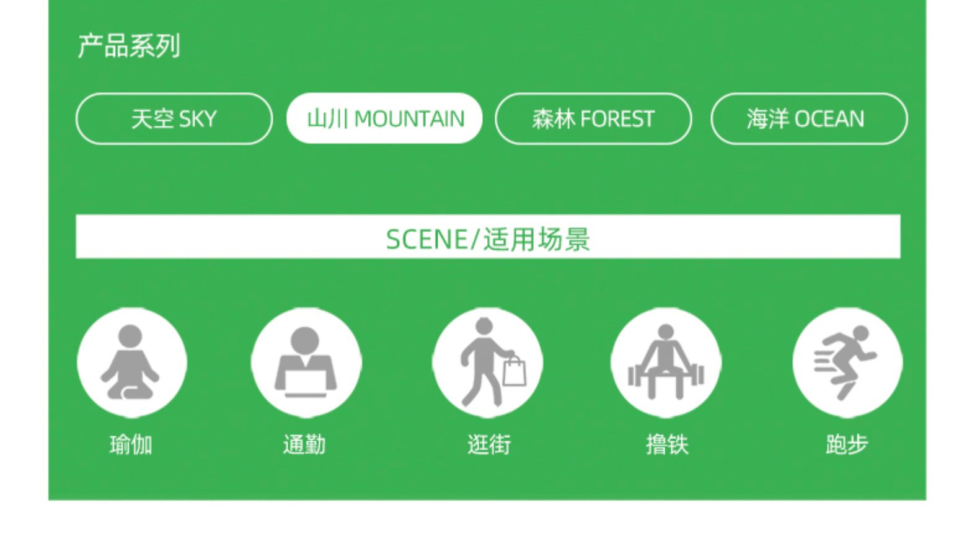Click the 通勤 label text
980x541 pixels.
304,444
